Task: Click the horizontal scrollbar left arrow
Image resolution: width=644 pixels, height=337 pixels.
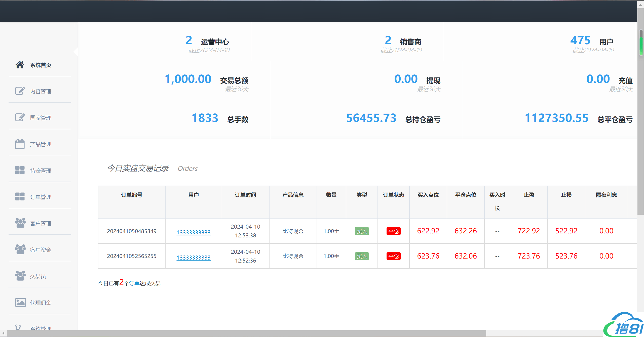Action: pyautogui.click(x=3, y=333)
